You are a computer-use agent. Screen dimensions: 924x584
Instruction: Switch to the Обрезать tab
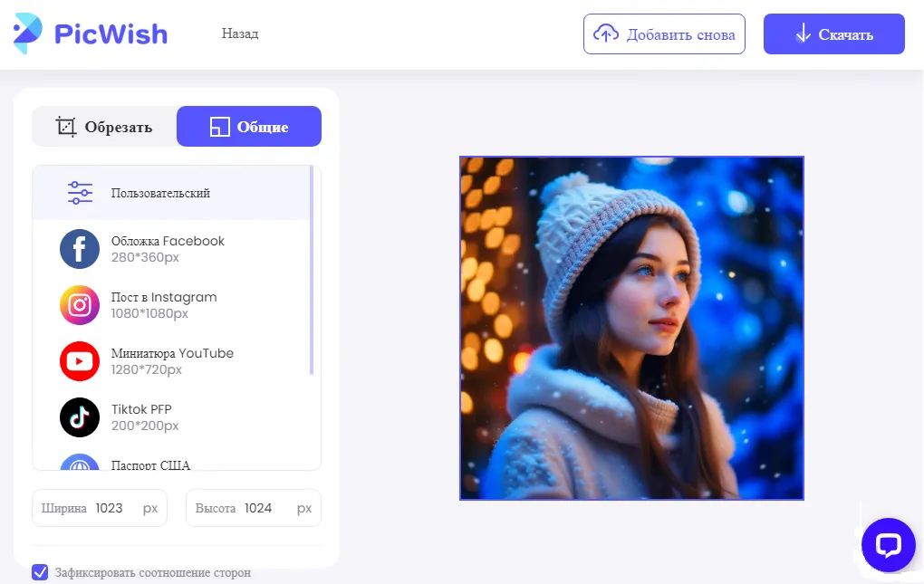[x=104, y=126]
